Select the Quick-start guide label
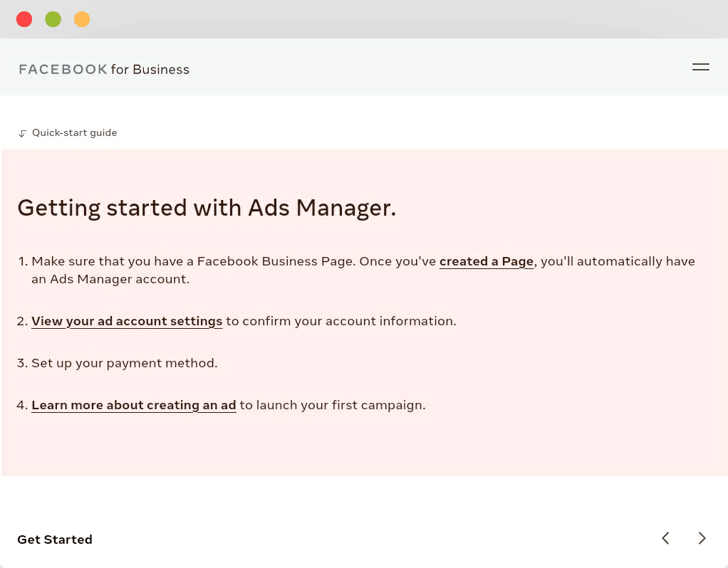The width and height of the screenshot is (728, 568). [x=74, y=132]
